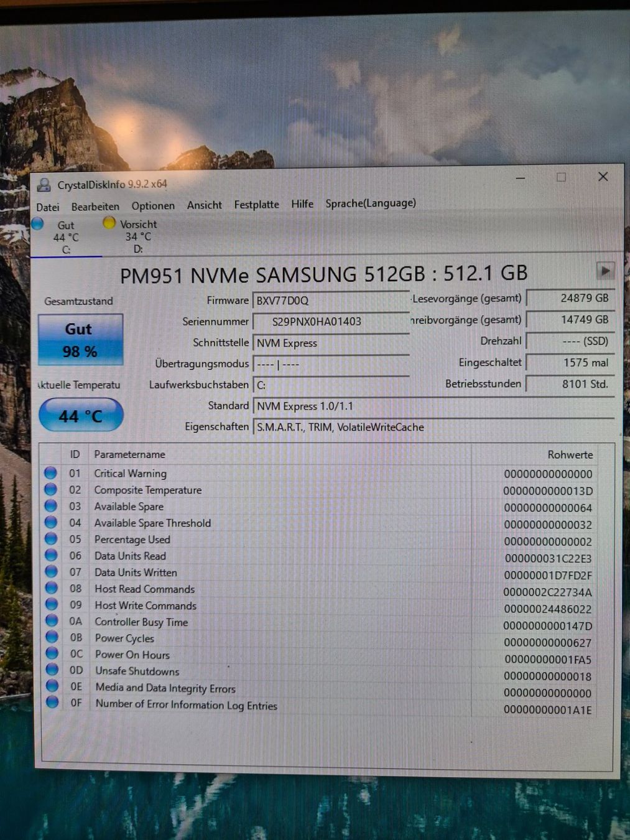Screen dimensions: 630x840
Task: Click the Firmware field BXV77D0Q
Action: (x=330, y=301)
